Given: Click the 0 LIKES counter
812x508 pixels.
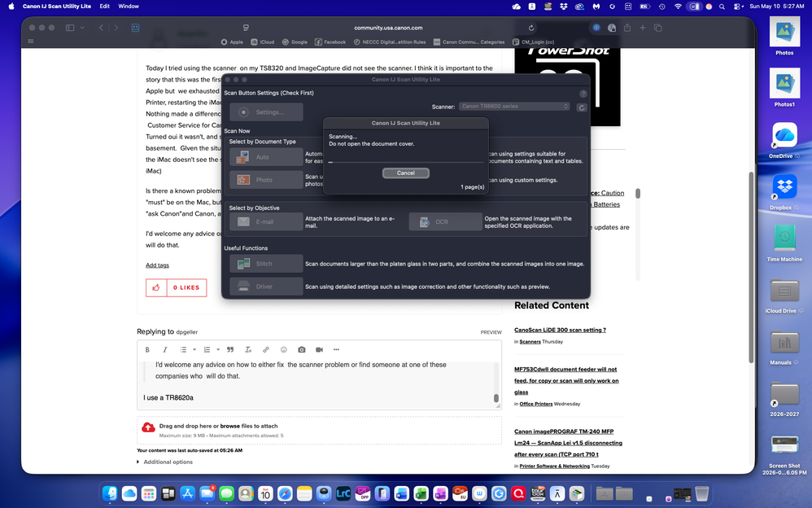Looking at the screenshot, I should (x=186, y=287).
